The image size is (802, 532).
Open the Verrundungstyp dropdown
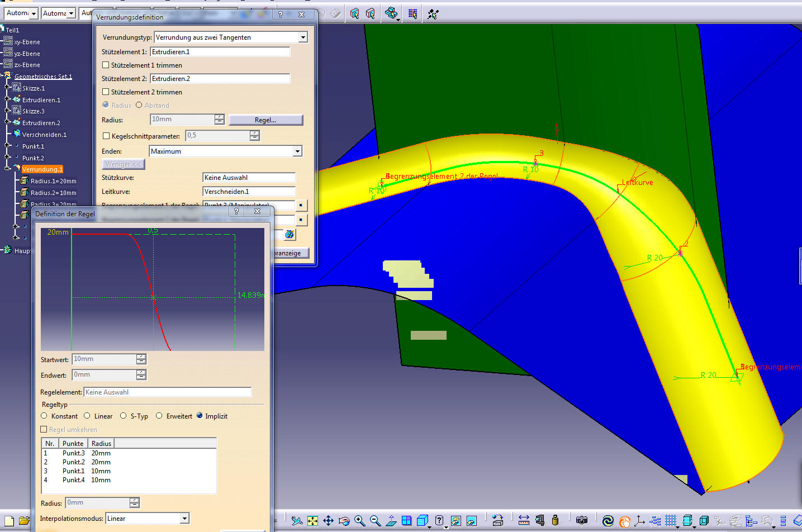[x=303, y=37]
